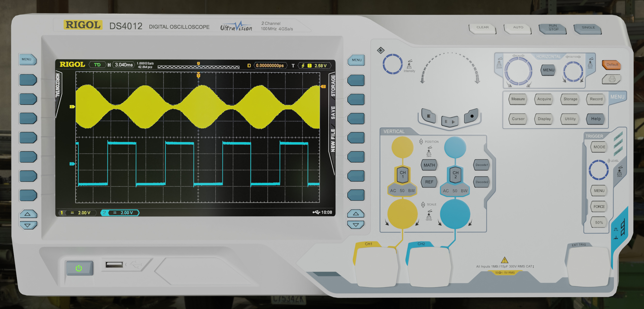Click the cyan channel 2 ground marker
This screenshot has width=644, height=309.
pyautogui.click(x=72, y=164)
